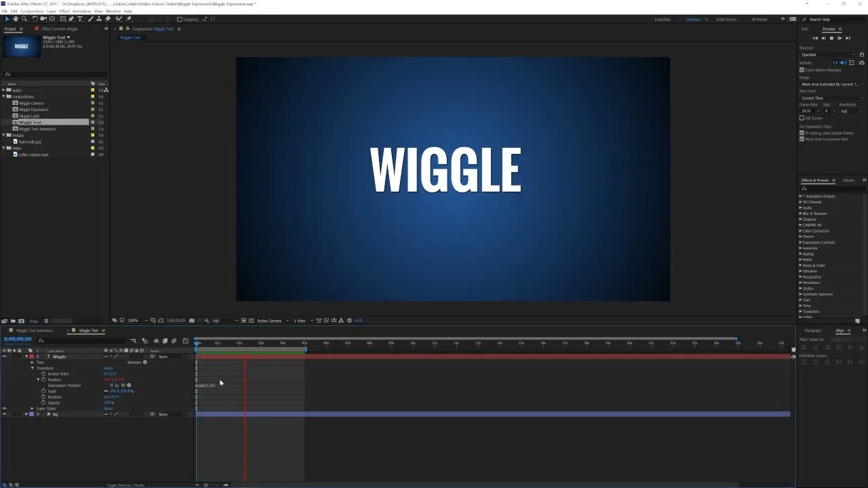Click Reset next to Transform
This screenshot has width=868, height=488.
(x=108, y=368)
